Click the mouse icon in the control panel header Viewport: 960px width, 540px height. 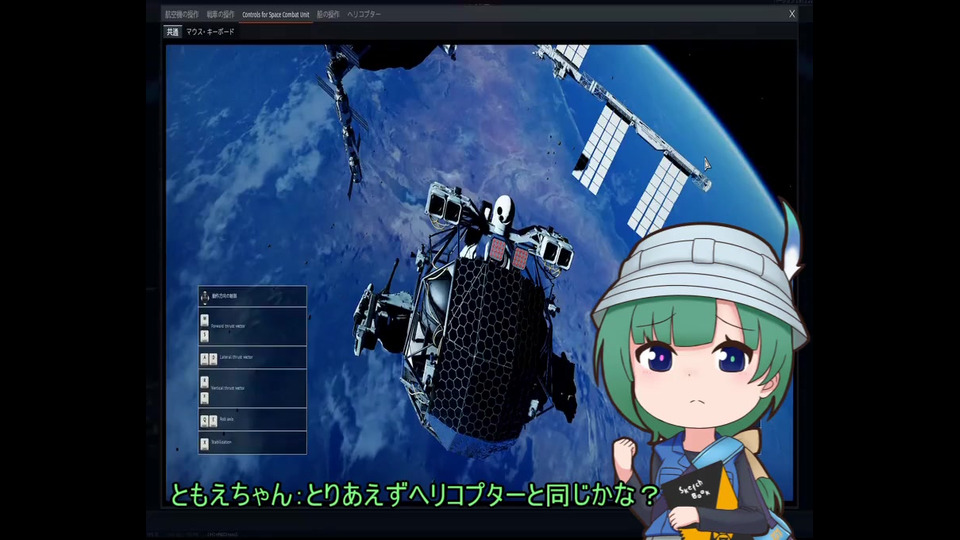(204, 296)
